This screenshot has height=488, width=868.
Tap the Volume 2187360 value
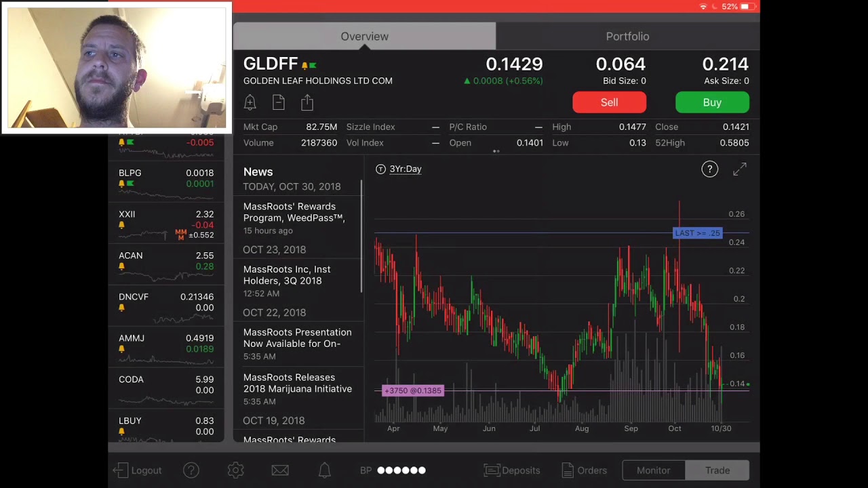coord(319,143)
